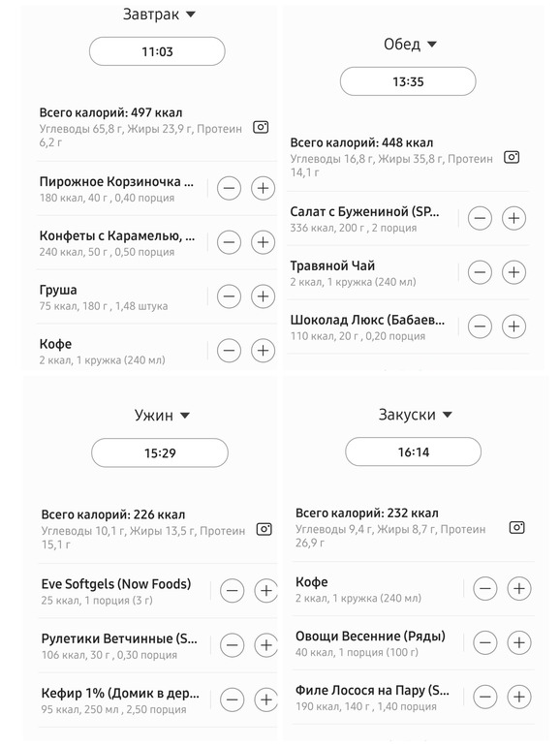Increase Eve Softgels serving with plus
Viewport: 560px width, 746px height.
266,591
